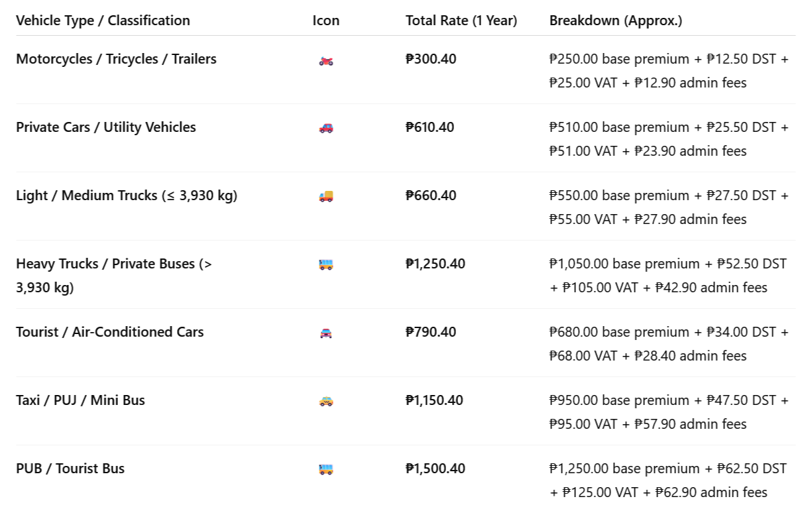Image resolution: width=812 pixels, height=511 pixels.
Task: Click the Breakdown (Approx.) column header
Action: click(615, 21)
